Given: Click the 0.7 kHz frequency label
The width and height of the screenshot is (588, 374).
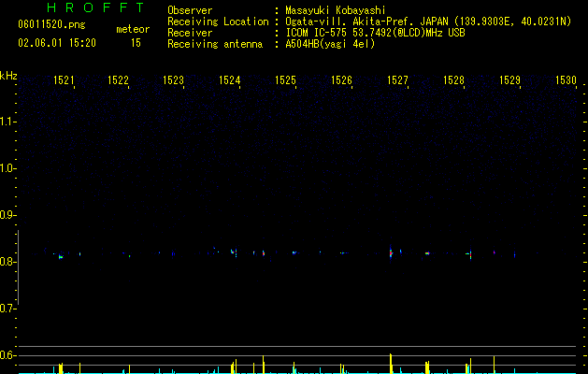Looking at the screenshot, I should click(x=8, y=309).
